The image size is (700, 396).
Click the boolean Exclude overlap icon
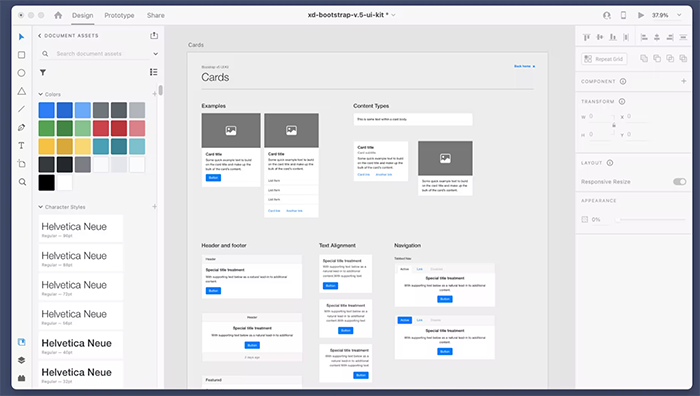[683, 58]
